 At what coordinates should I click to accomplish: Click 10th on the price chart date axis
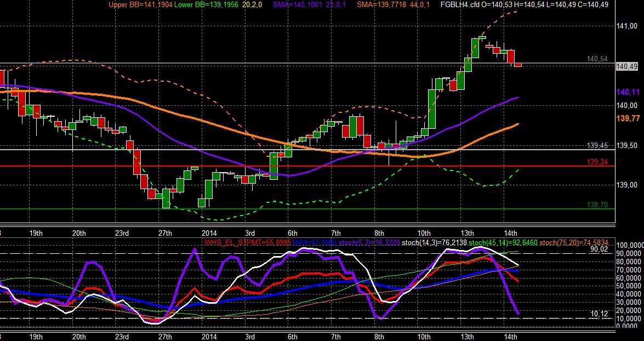click(424, 233)
